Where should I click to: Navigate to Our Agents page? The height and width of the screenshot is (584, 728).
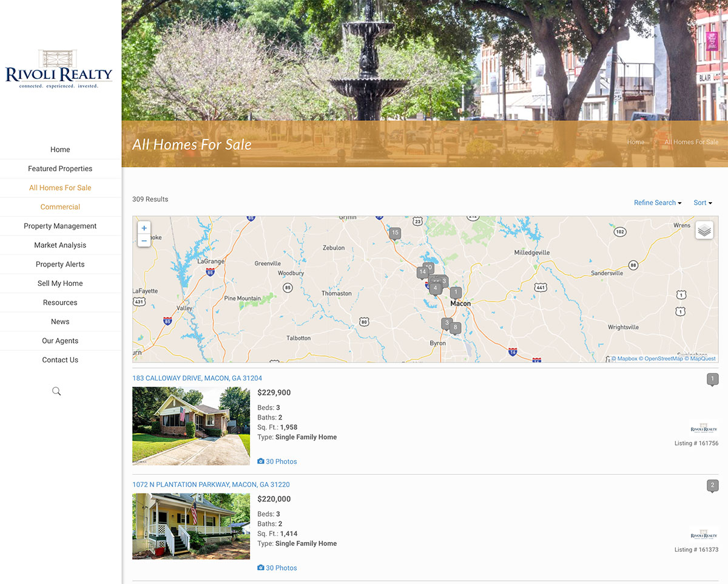[60, 341]
